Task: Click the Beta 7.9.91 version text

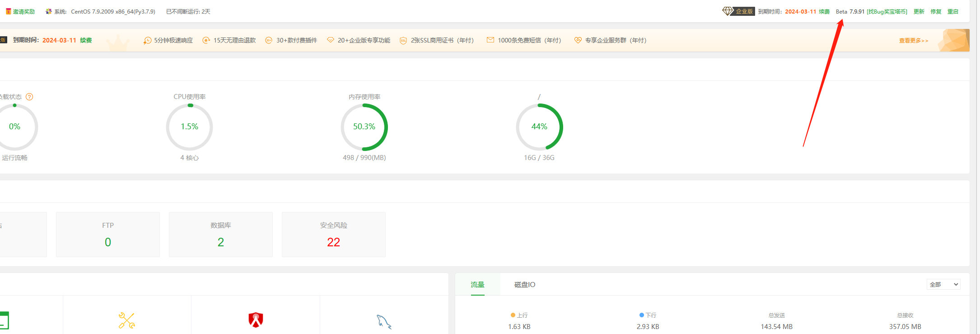Action: (x=850, y=11)
